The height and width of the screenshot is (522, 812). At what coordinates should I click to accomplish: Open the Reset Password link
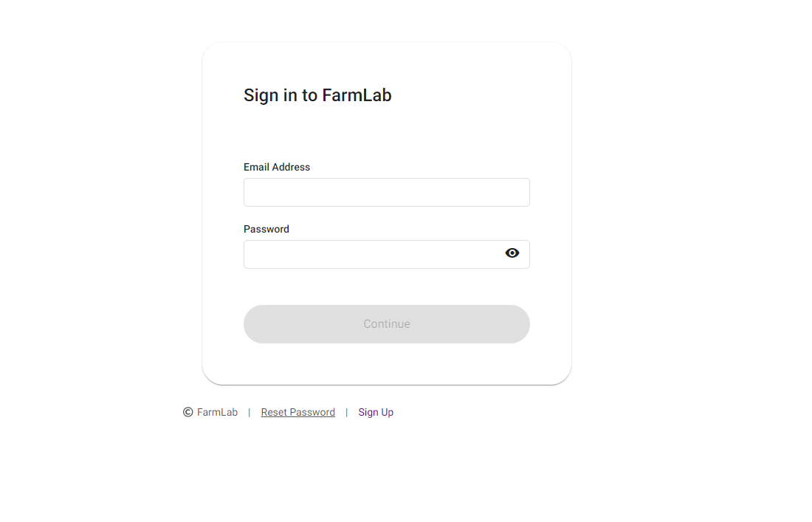point(297,413)
